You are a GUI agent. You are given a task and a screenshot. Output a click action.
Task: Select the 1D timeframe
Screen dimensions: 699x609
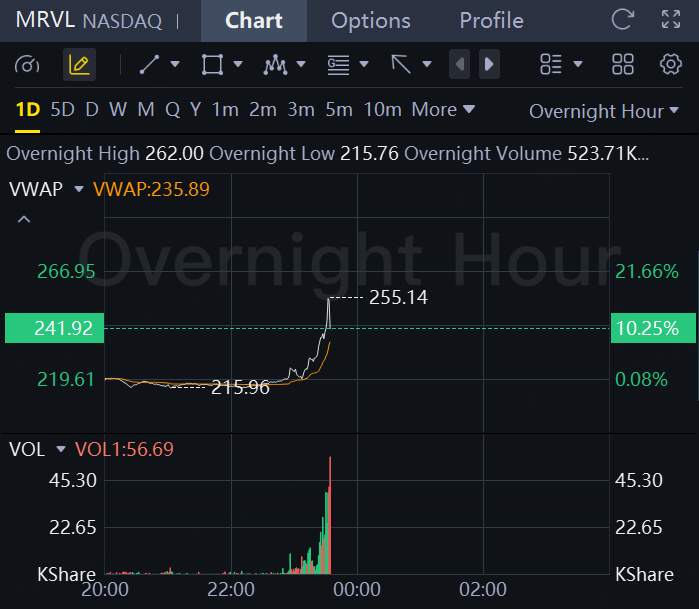point(28,110)
